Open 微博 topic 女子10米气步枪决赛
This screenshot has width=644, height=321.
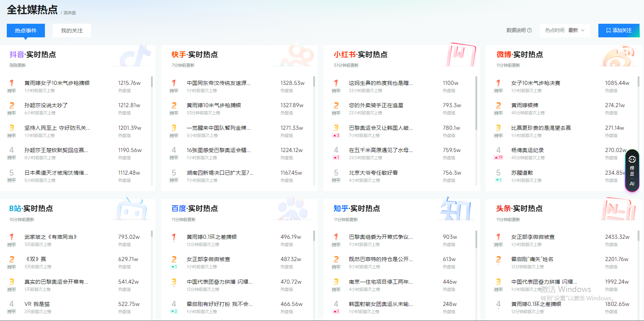pyautogui.click(x=536, y=83)
